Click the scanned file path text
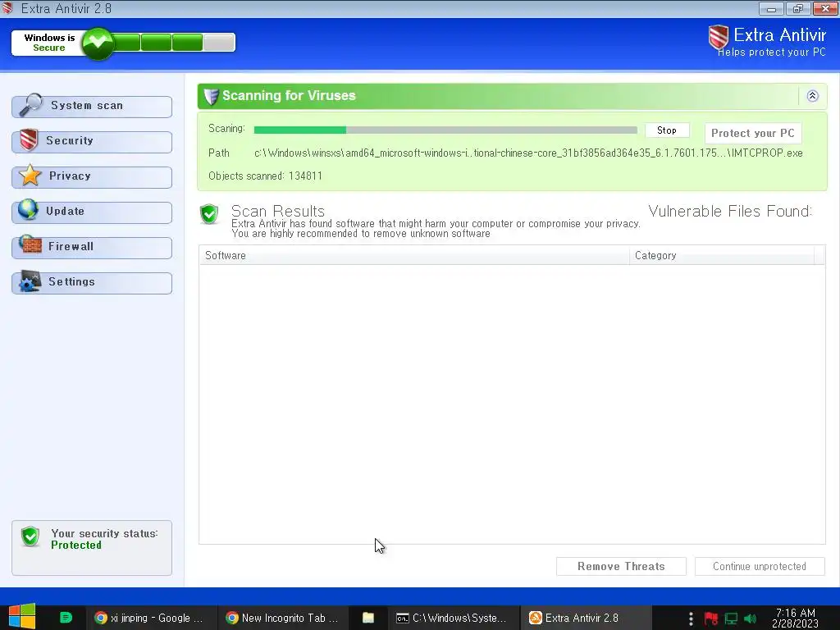840x630 pixels. (528, 153)
